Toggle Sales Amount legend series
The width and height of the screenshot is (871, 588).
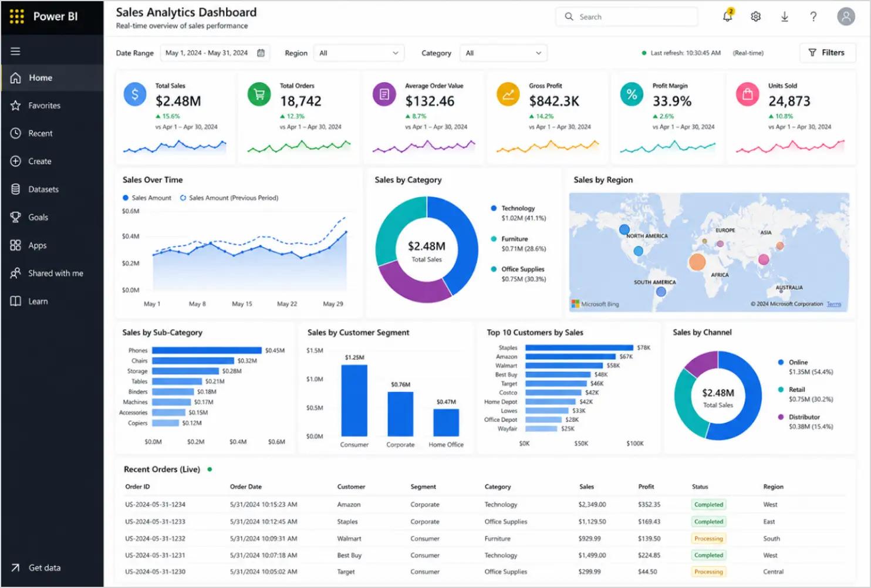pyautogui.click(x=147, y=198)
